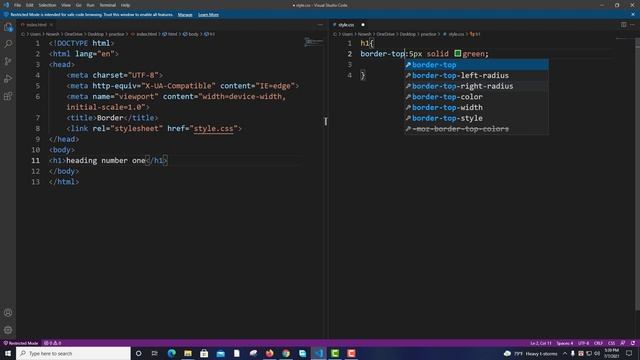
Task: Launch Firefox from taskbar
Action: [x=269, y=353]
